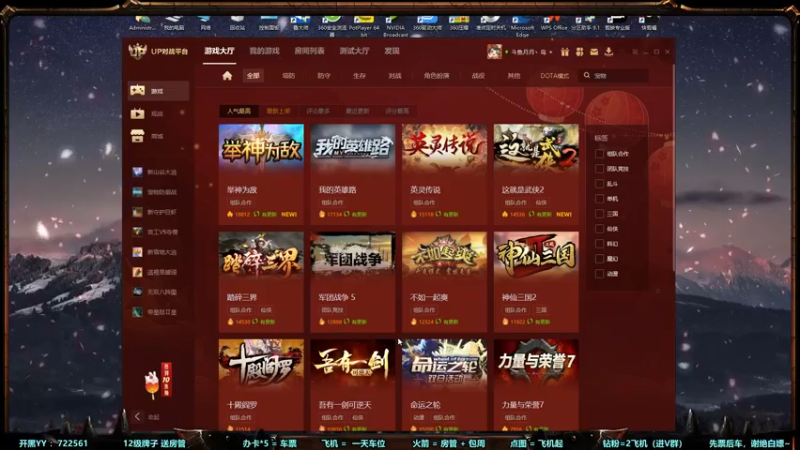
Task: Sort by 最新上架
Action: (279, 111)
